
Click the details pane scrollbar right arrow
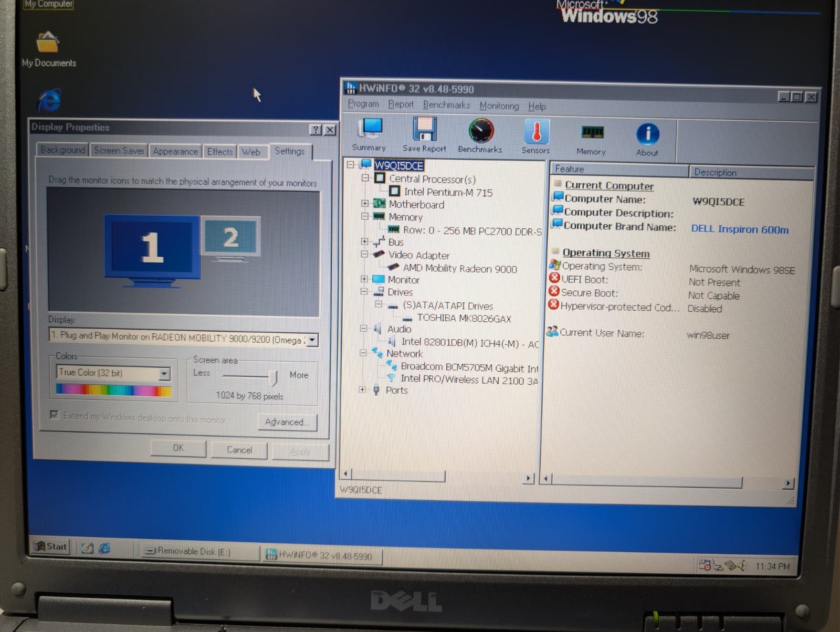tap(788, 483)
